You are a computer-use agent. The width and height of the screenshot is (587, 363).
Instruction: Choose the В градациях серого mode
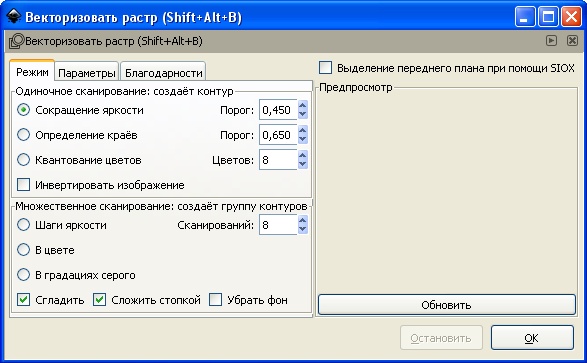tap(23, 275)
